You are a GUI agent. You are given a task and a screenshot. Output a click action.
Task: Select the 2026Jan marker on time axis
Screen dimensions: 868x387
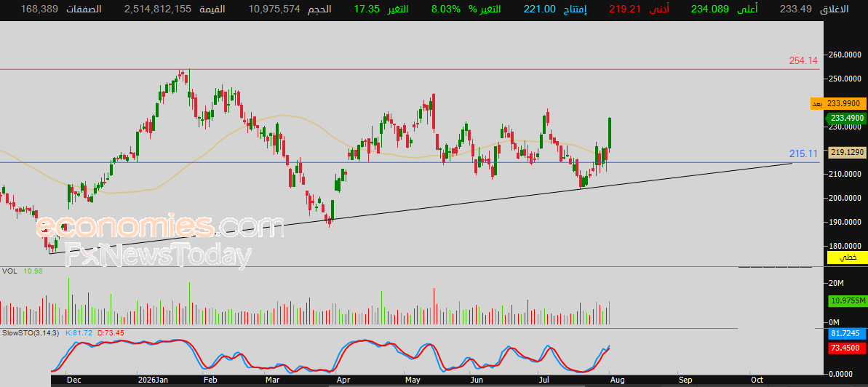(154, 380)
